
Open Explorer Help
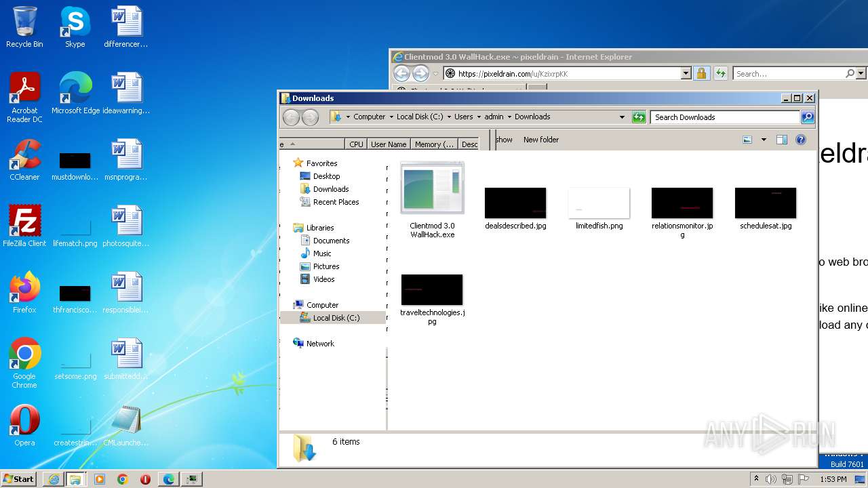(801, 140)
